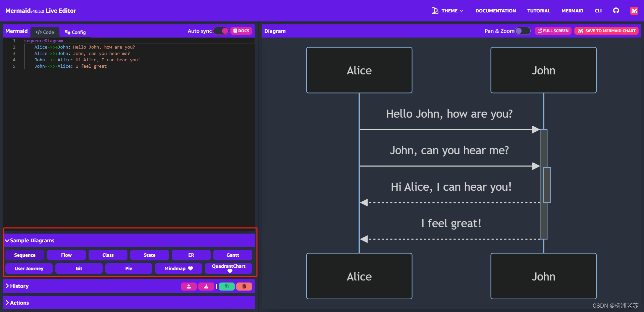Click the top John participant box
644x312 pixels.
point(543,70)
